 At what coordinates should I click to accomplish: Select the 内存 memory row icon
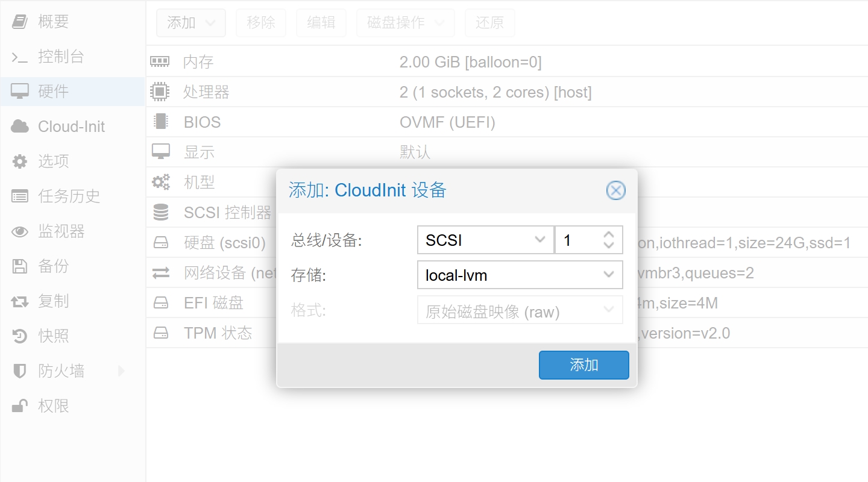point(160,61)
